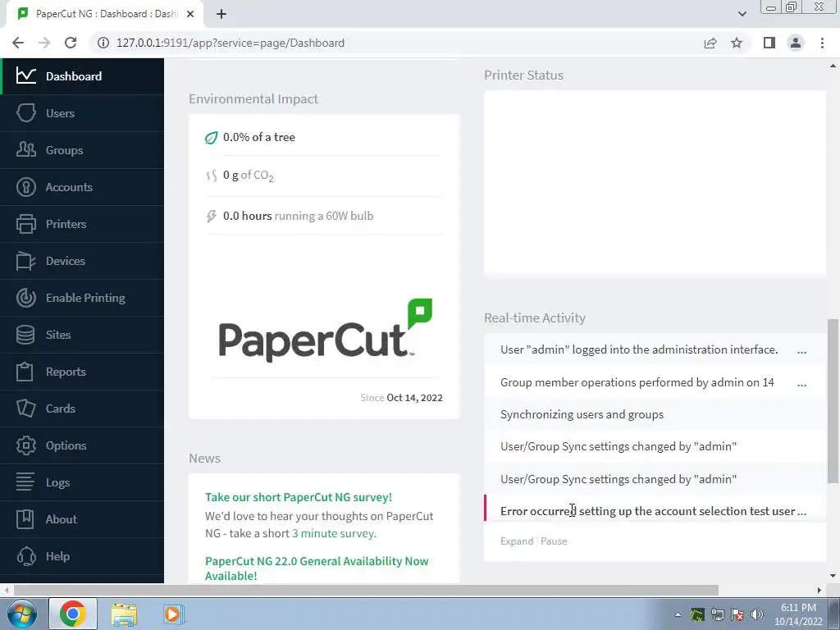Open Chrome three-dot menu
Screen dimensions: 840x630
tap(822, 43)
